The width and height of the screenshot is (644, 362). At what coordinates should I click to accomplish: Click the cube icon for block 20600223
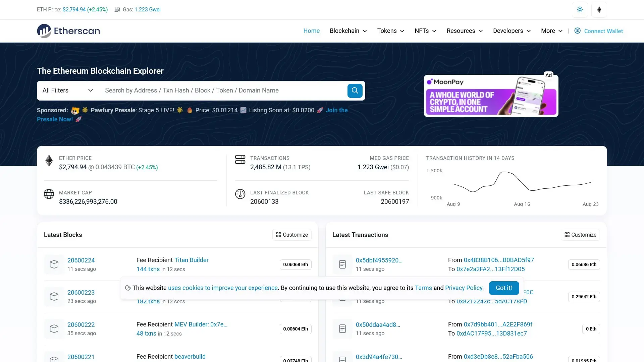[54, 297]
